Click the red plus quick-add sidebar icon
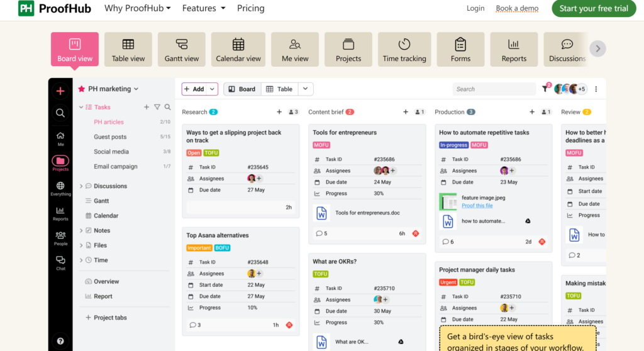Image resolution: width=644 pixels, height=351 pixels. click(60, 91)
